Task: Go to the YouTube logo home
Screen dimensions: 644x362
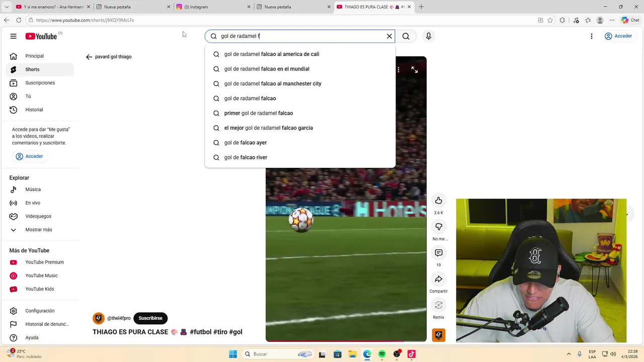Action: (x=41, y=36)
